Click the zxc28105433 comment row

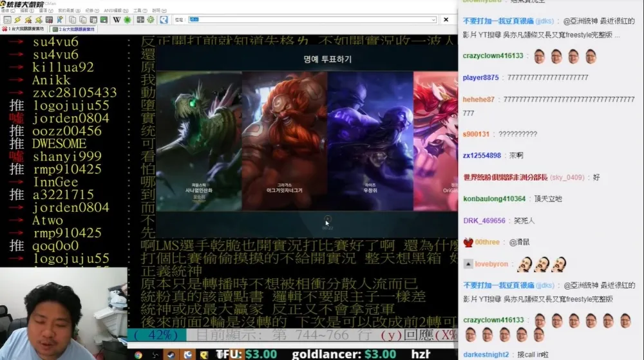pos(229,92)
